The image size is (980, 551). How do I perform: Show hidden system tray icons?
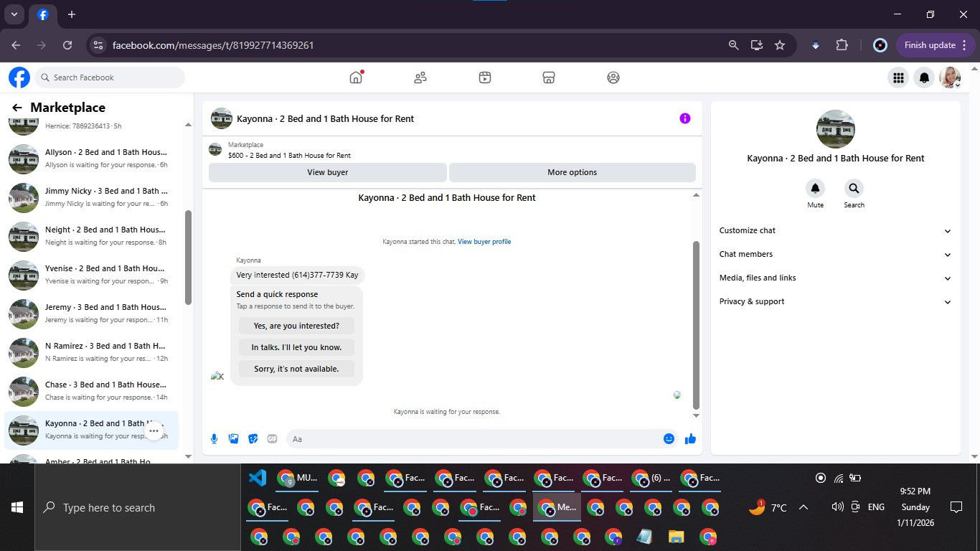point(804,507)
